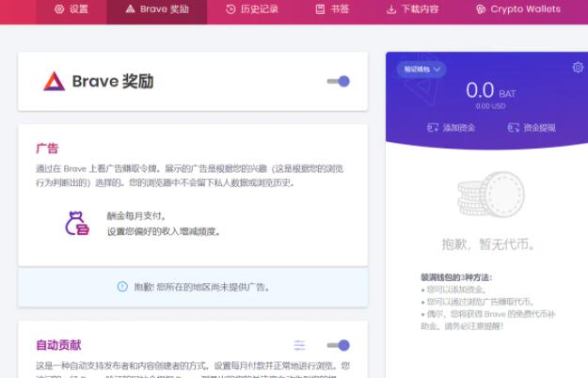Viewport: 588px width, 378px height.
Task: Switch to the 历史记录 (History) tab
Action: point(250,9)
